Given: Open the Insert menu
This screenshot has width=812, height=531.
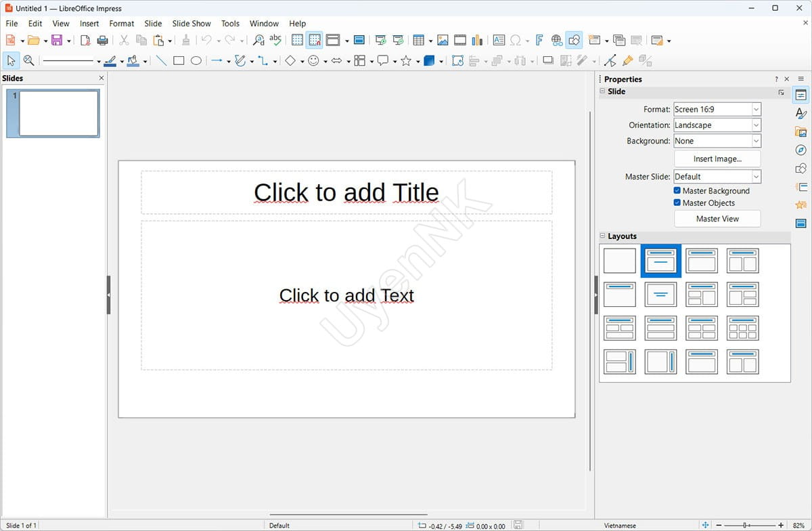Looking at the screenshot, I should coord(89,23).
